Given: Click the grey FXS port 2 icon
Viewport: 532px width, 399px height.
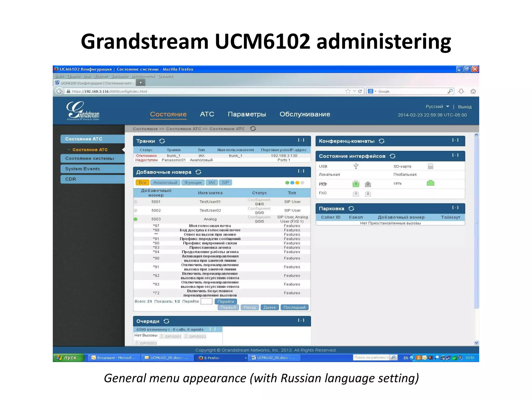Looking at the screenshot, I should [x=368, y=184].
